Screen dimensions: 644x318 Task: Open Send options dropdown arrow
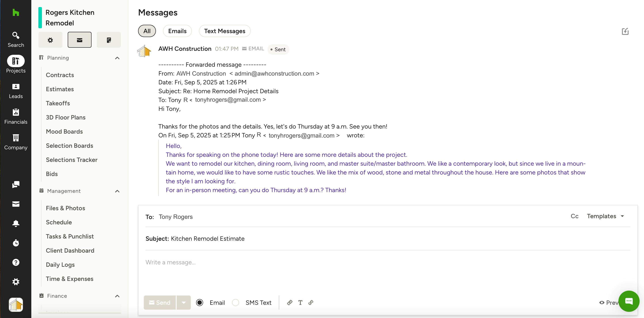[183, 303]
